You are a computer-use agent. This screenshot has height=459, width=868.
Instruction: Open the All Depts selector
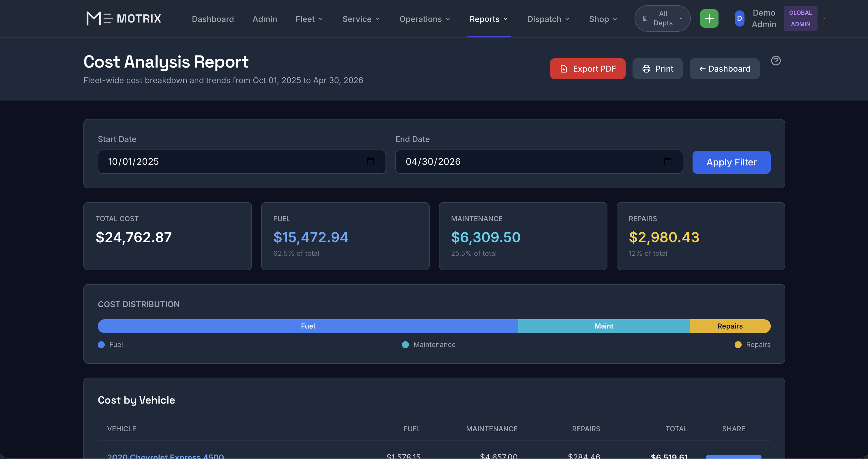pyautogui.click(x=662, y=18)
